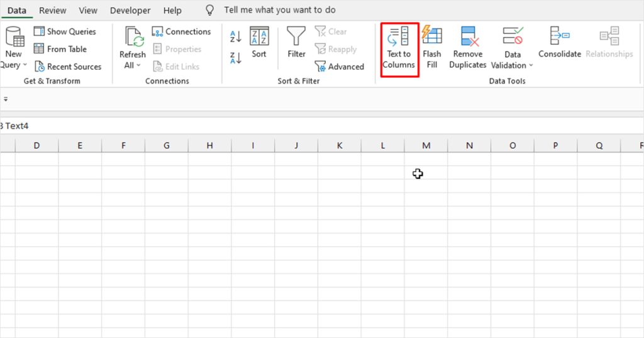Click Clear filter button
Image resolution: width=644 pixels, height=338 pixels.
coord(331,31)
